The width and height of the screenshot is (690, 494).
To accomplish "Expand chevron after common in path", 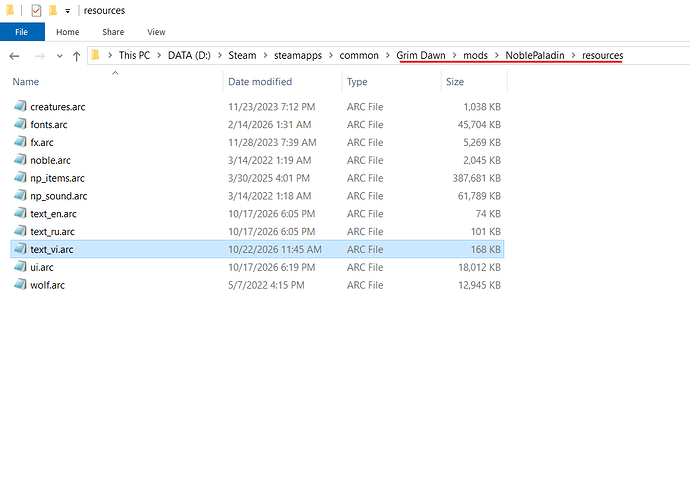I will [388, 55].
